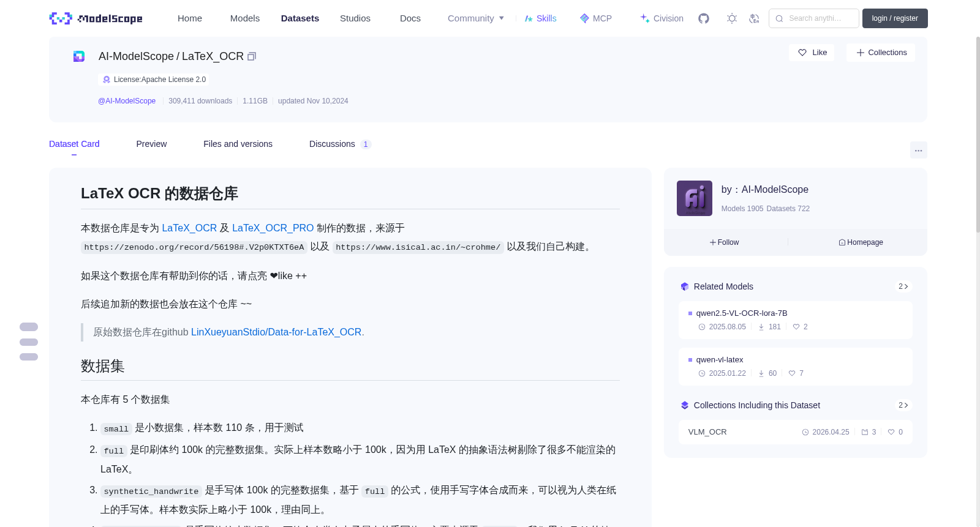Click the AI-ModelScope dataset avatar icon

[79, 56]
